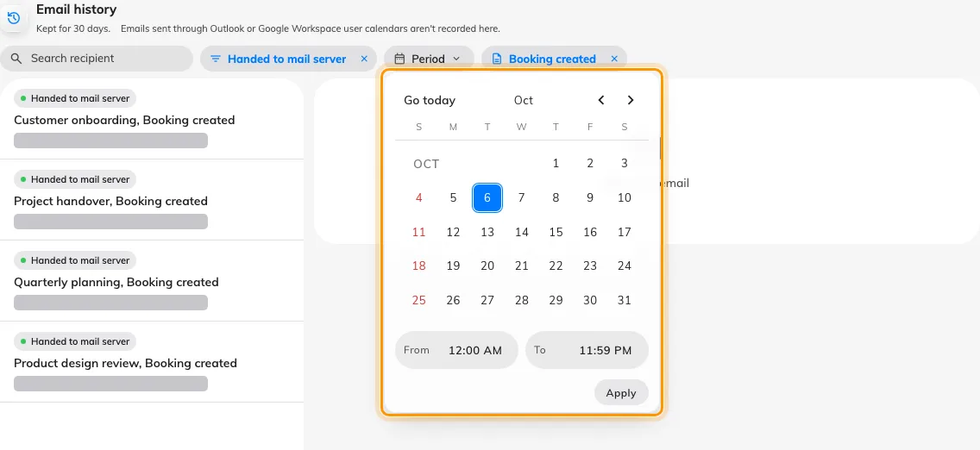Select October 20 in calendar
The image size is (980, 450).
tap(487, 266)
